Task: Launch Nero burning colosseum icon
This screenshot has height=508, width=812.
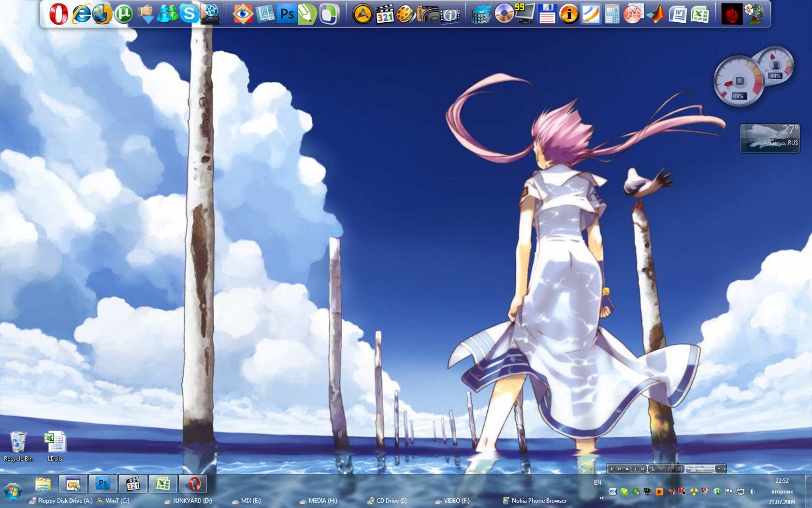Action: pos(481,14)
